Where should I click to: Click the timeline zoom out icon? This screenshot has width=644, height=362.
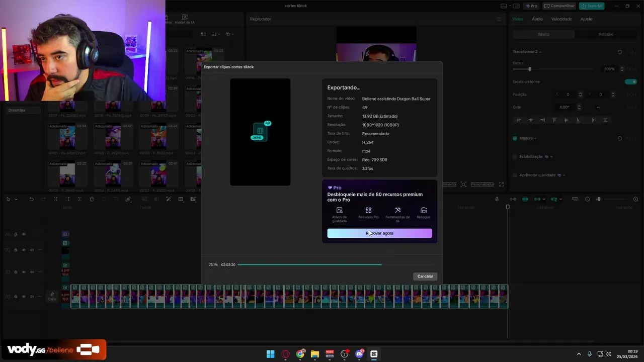(x=587, y=199)
